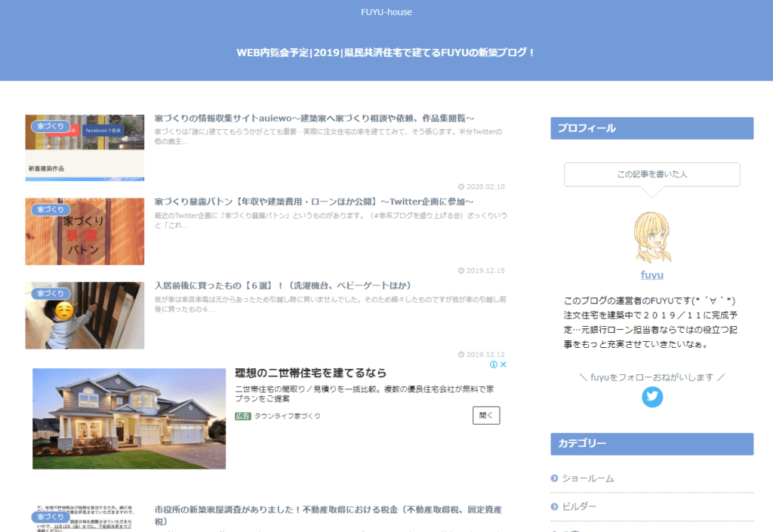Select the ビルダー category
This screenshot has height=532, width=773.
579,506
